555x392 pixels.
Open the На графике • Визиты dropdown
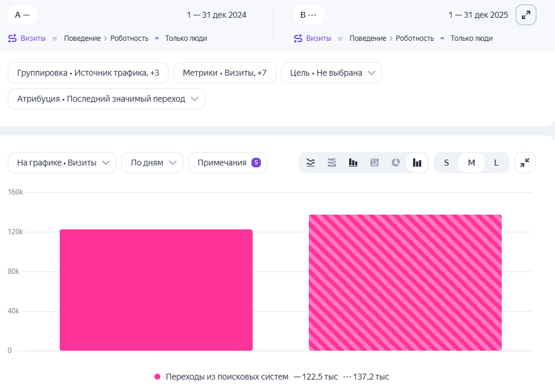pos(62,163)
